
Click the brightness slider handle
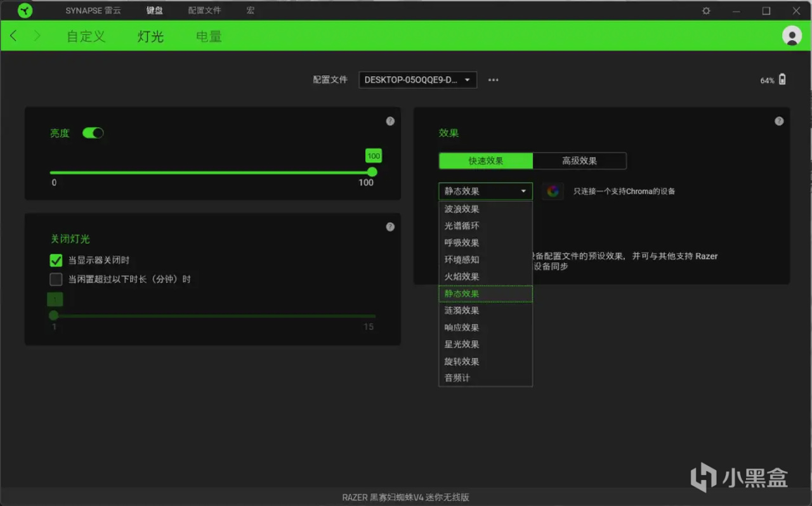(x=372, y=172)
